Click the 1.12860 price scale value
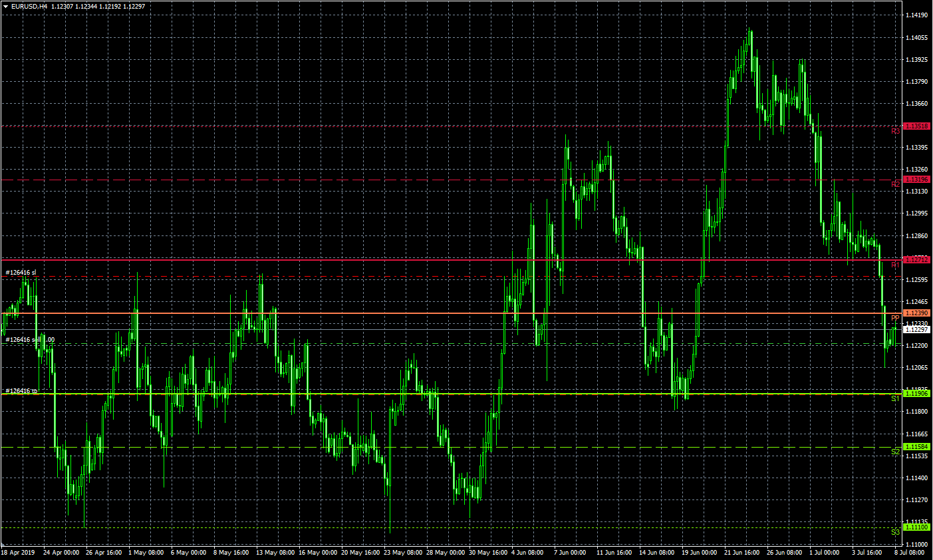933x560 pixels. click(x=917, y=236)
